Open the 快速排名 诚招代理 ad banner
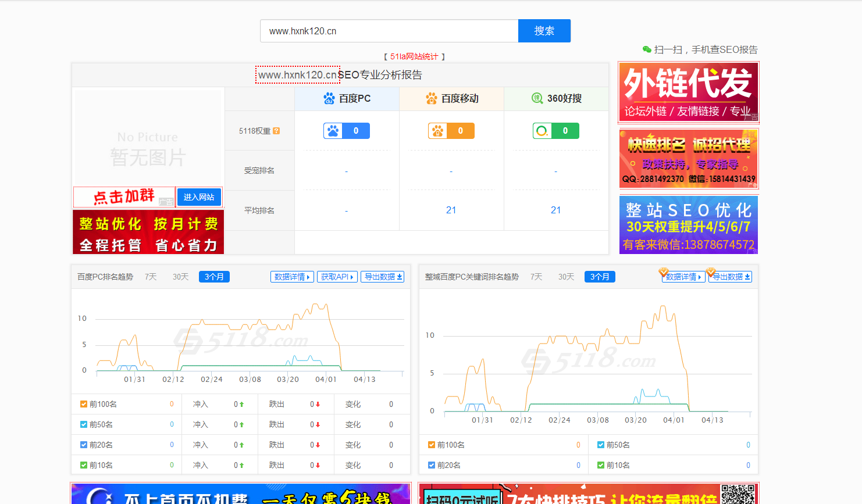The width and height of the screenshot is (862, 504). pyautogui.click(x=689, y=159)
